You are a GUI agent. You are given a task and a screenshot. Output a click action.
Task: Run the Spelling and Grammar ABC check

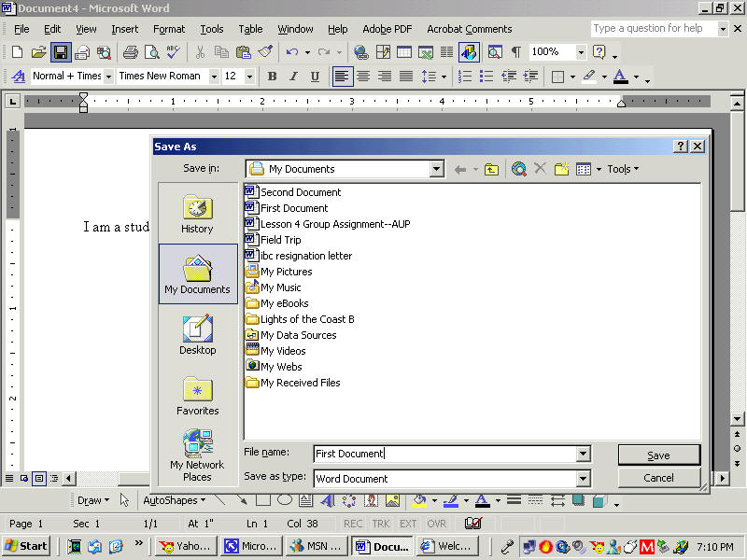click(x=174, y=52)
